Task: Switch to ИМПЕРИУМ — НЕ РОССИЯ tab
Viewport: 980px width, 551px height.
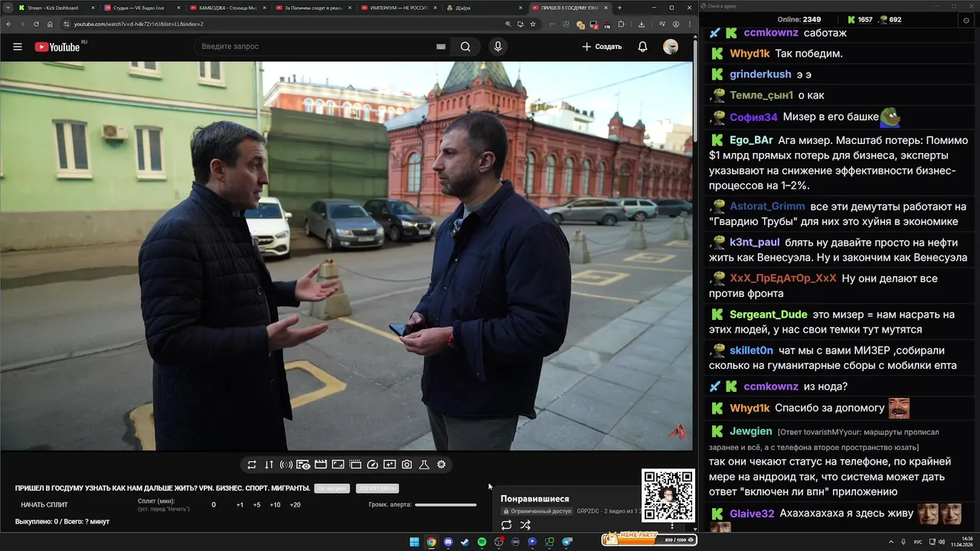Action: (398, 8)
